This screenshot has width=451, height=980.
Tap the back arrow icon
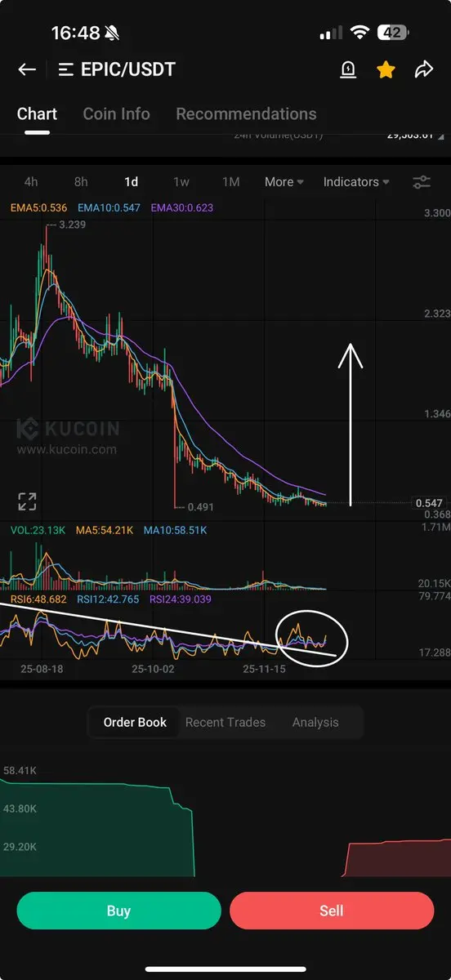(27, 69)
